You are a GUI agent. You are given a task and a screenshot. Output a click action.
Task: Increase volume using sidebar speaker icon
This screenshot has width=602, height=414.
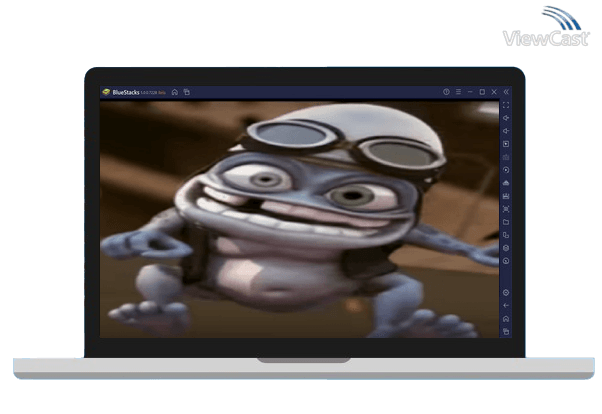pyautogui.click(x=506, y=118)
